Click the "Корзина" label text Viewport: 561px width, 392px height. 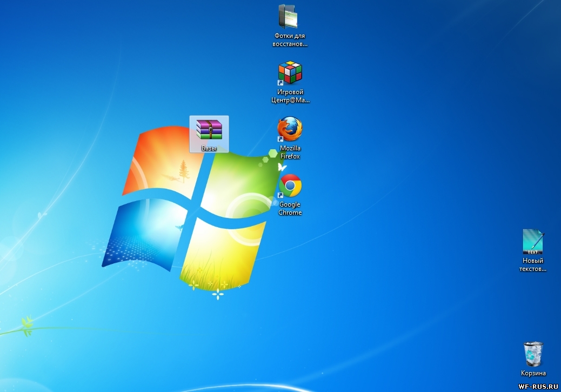pyautogui.click(x=533, y=373)
